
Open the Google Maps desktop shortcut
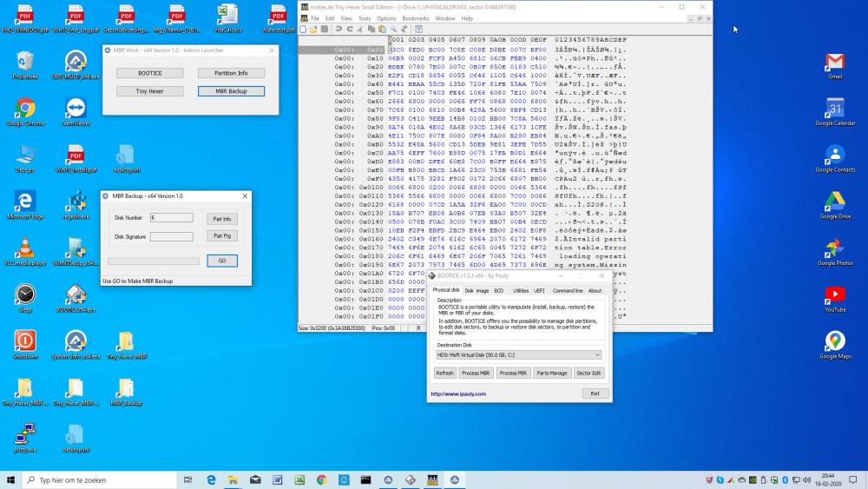tap(835, 342)
